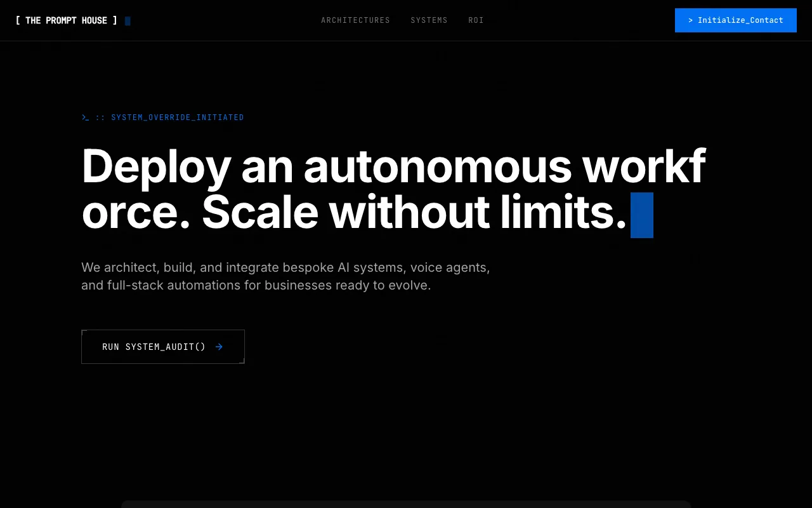This screenshot has height=508, width=812.
Task: Click the SYSTEM_OVERRIDE_INITIATED status label
Action: (178, 117)
